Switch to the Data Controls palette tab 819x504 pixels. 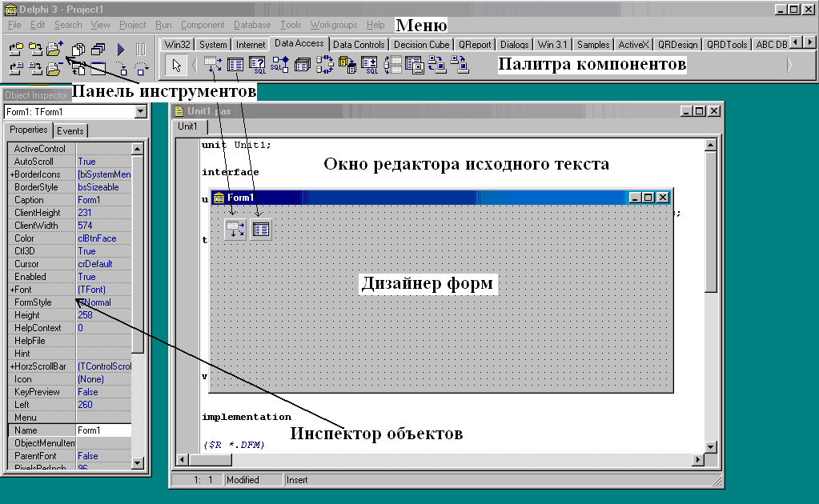point(359,45)
